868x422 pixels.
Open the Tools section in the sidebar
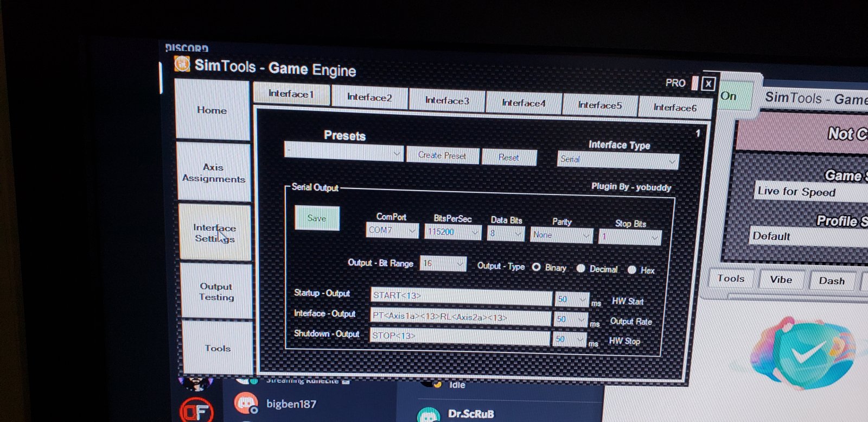[218, 348]
